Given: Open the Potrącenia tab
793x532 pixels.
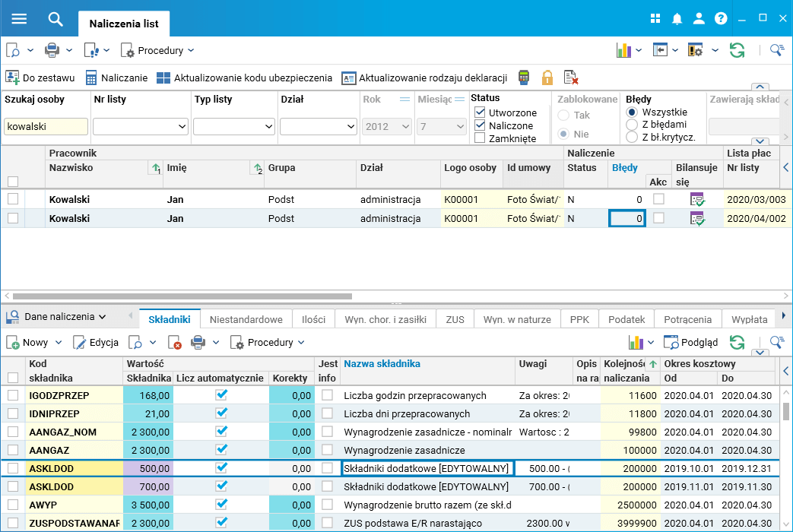Looking at the screenshot, I should pyautogui.click(x=687, y=319).
